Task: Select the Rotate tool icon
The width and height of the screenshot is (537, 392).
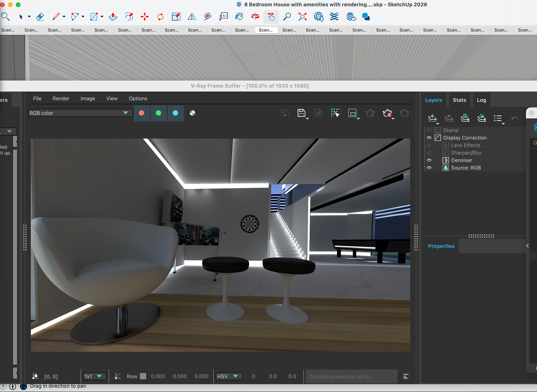Action: coord(160,17)
